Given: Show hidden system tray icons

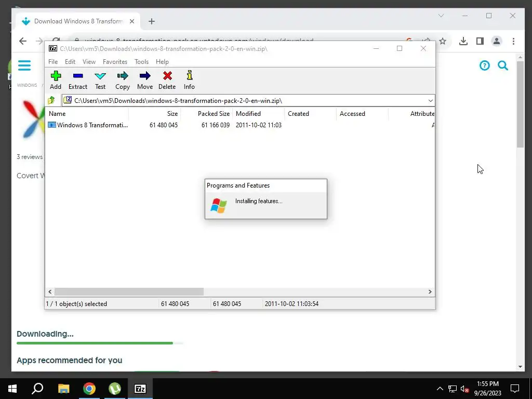Looking at the screenshot, I should tap(440, 389).
